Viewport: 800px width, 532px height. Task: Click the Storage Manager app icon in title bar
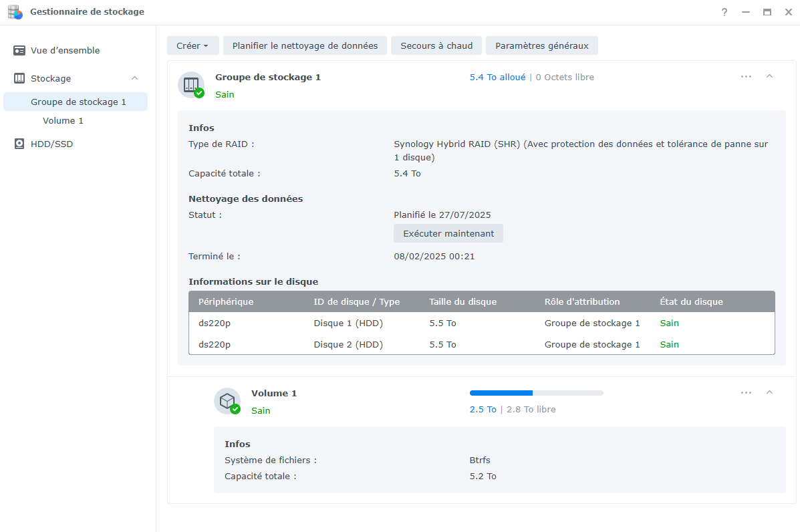pos(15,12)
